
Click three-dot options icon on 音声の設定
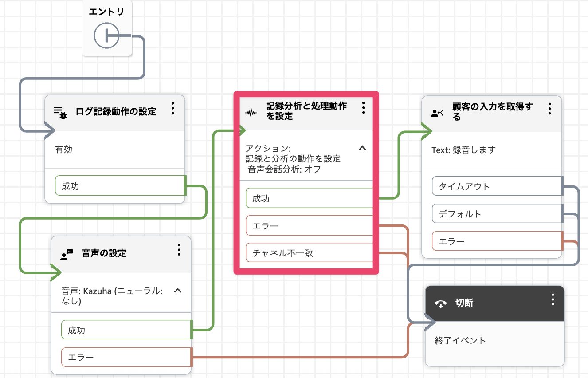179,250
